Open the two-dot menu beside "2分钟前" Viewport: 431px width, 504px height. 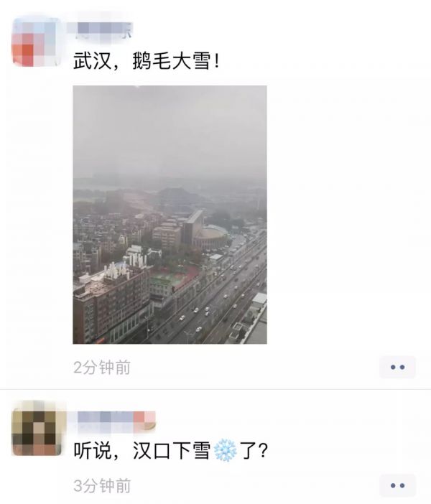pyautogui.click(x=397, y=367)
